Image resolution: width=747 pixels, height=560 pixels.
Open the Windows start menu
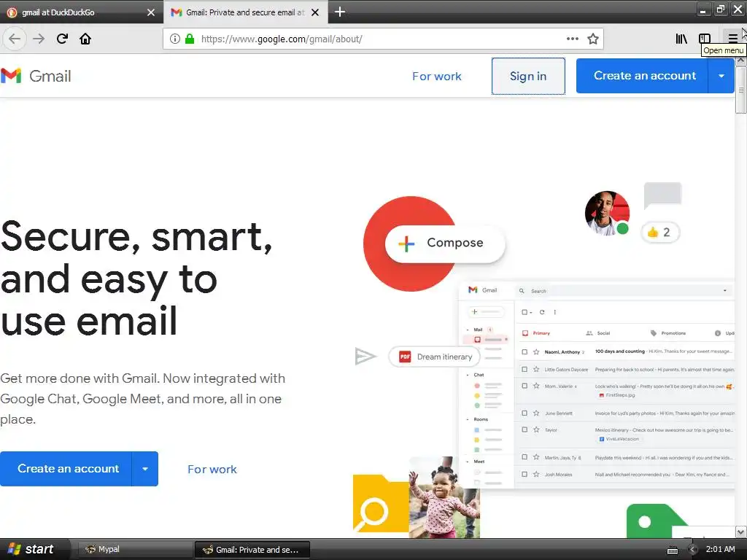(x=31, y=549)
